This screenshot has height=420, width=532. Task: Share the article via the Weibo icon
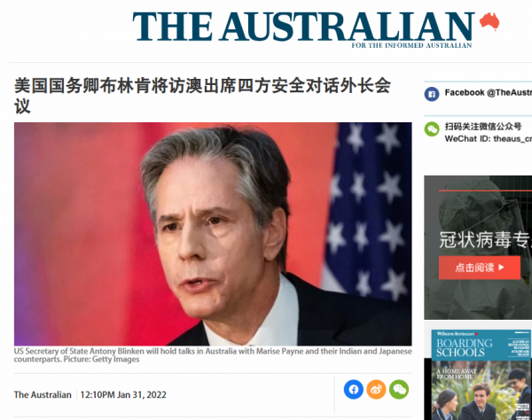(x=376, y=390)
